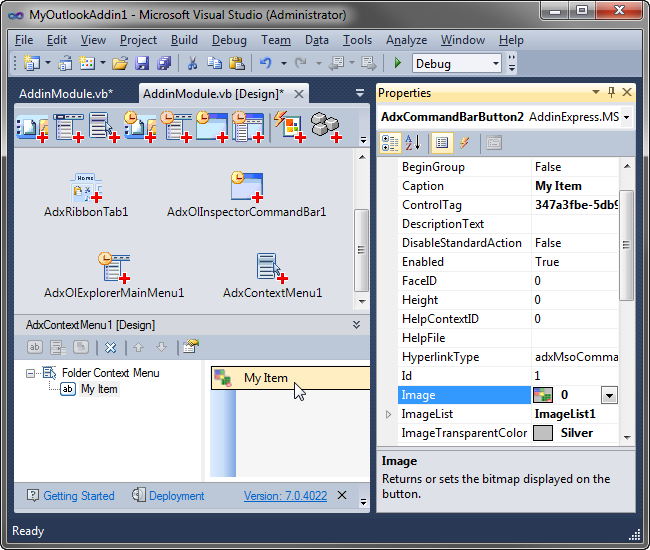This screenshot has width=650, height=550.
Task: Click the Save All icon
Action: 164,63
